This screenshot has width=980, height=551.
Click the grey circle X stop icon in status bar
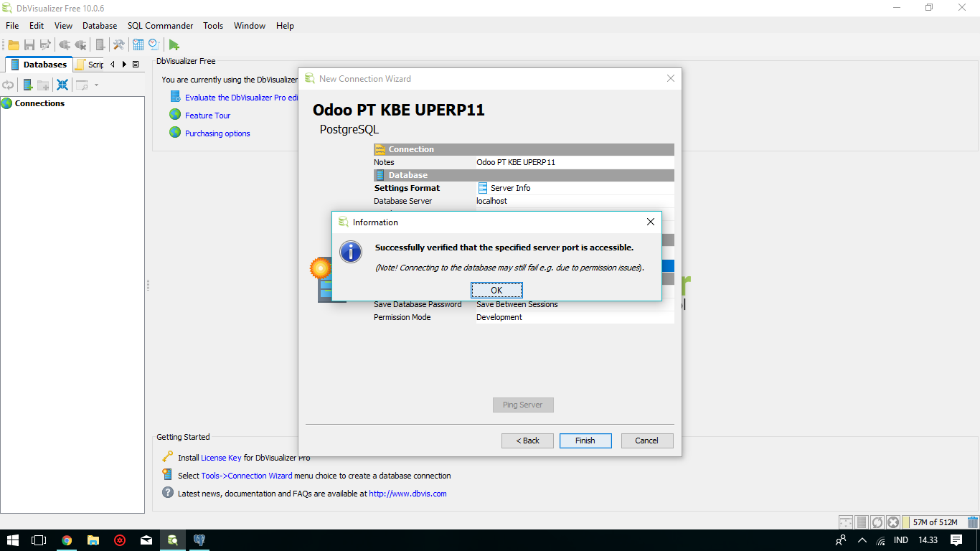892,522
